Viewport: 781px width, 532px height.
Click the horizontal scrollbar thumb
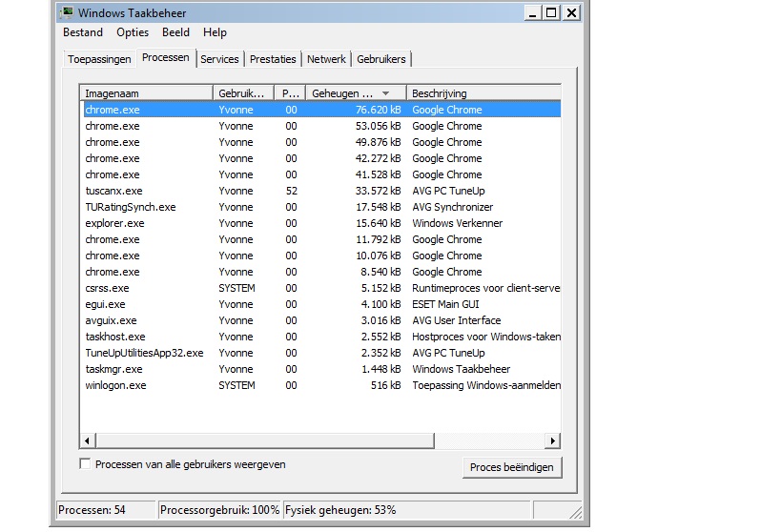pyautogui.click(x=265, y=440)
